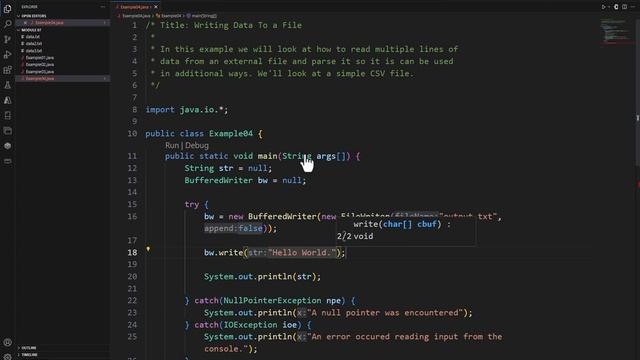
Task: Open the run options dropdown arrow beside play icon
Action: (x=609, y=7)
